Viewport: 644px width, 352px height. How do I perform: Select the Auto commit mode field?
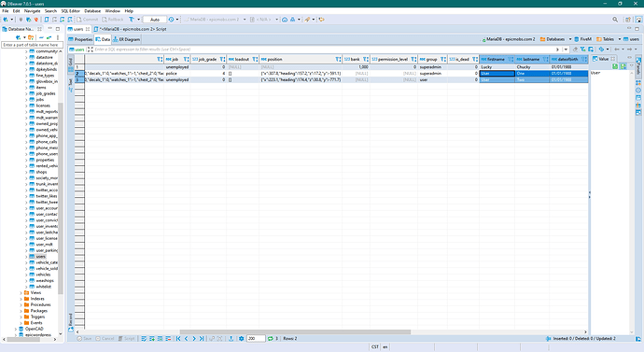[154, 20]
